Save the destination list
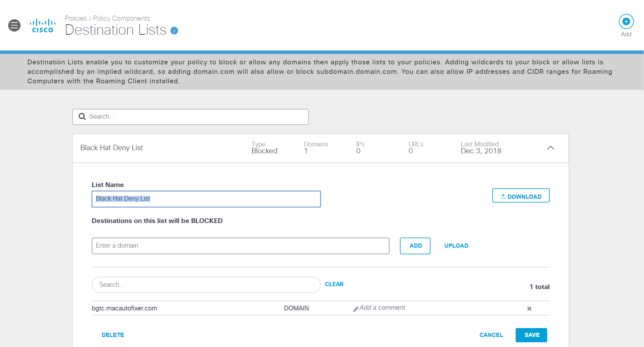The image size is (644, 347). [x=531, y=335]
